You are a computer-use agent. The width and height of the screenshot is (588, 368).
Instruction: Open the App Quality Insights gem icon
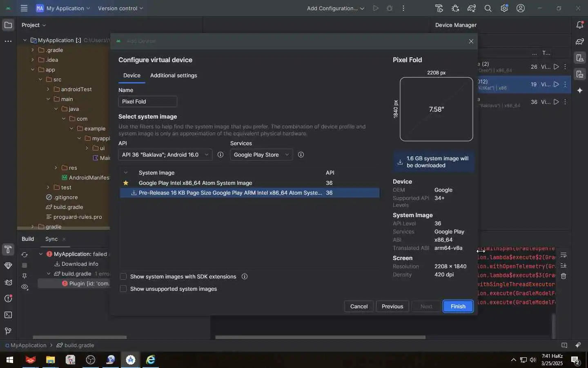[x=8, y=266]
